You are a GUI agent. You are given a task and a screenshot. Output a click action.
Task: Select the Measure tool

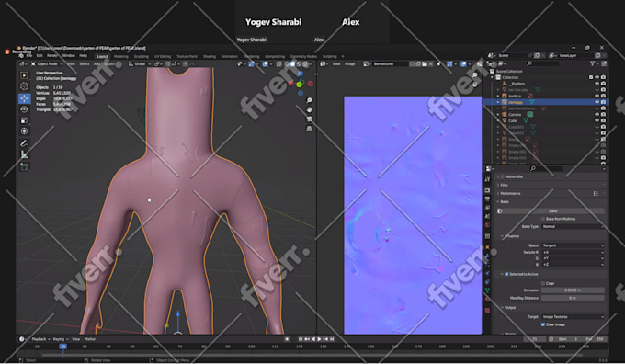coord(24,154)
